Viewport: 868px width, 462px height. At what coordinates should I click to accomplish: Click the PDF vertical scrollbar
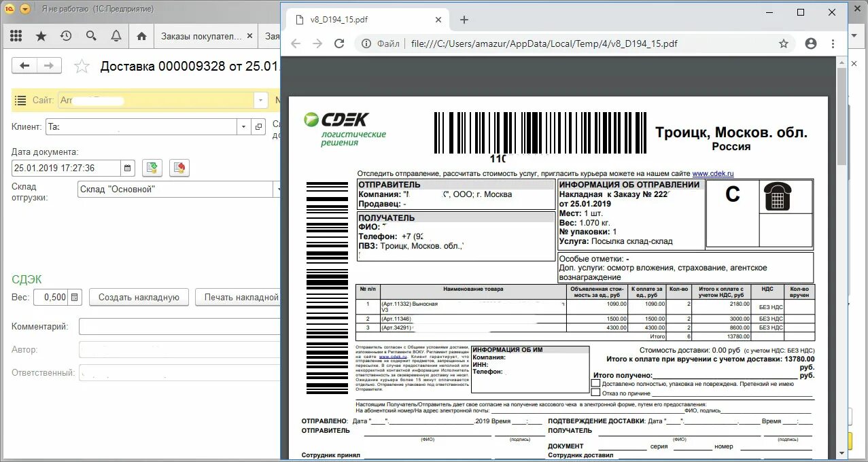pos(841,116)
